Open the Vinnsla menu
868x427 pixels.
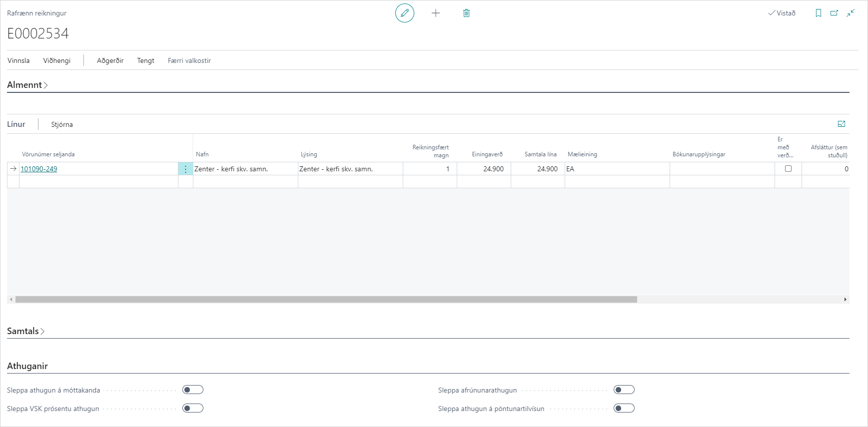18,60
